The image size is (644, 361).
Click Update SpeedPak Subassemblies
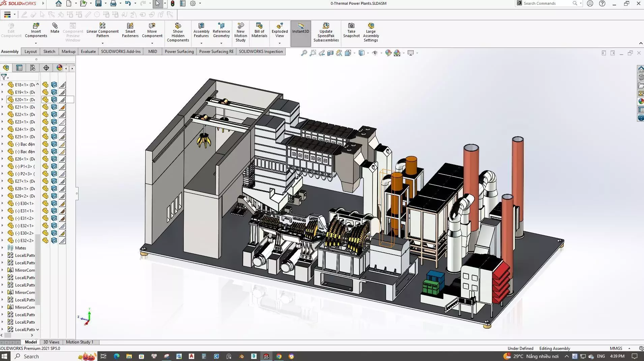point(326,32)
